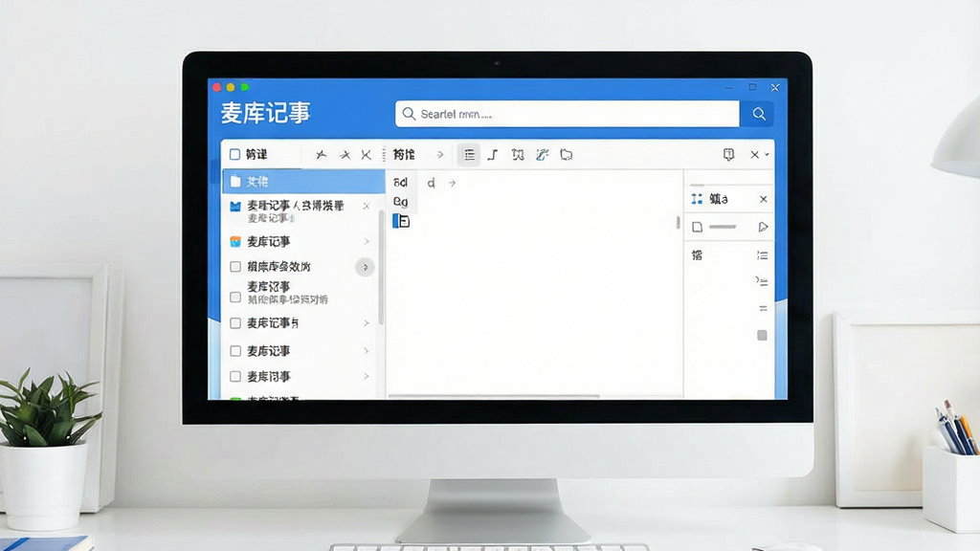Viewport: 980px width, 551px height.
Task: Click the note comment icon near toolbar end
Action: tap(728, 154)
